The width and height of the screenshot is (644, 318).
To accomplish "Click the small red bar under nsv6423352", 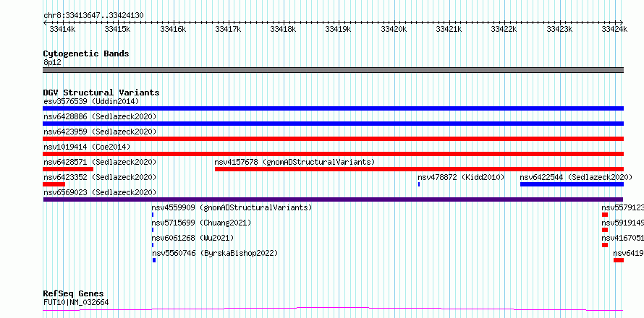I will (54, 184).
